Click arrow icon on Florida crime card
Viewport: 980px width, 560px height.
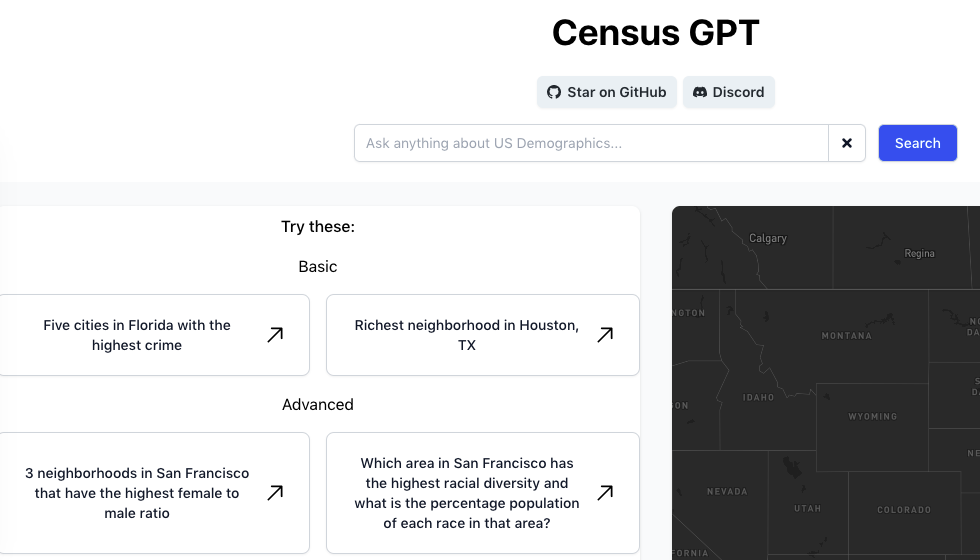pos(275,335)
